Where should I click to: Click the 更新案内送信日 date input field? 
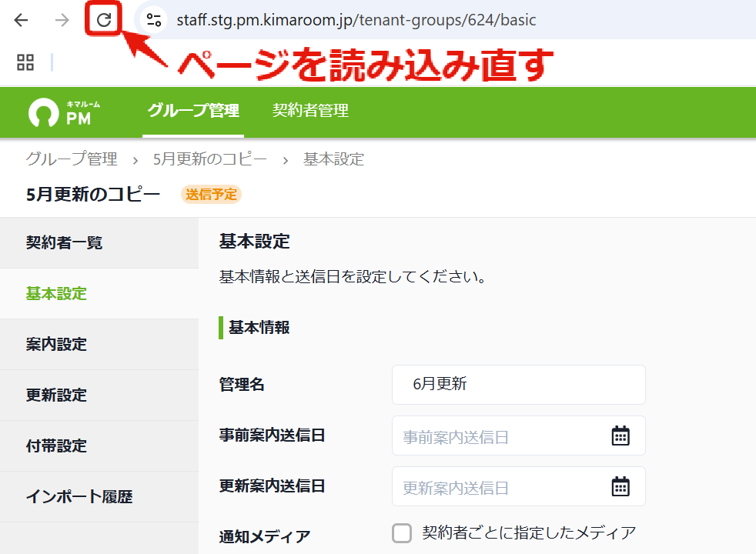(x=519, y=486)
